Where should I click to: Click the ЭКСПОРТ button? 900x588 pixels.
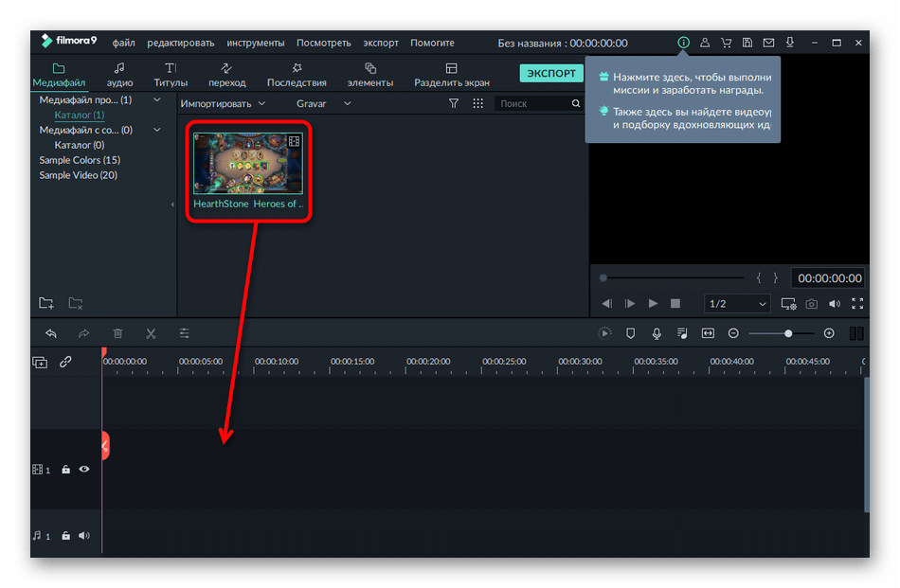[551, 73]
